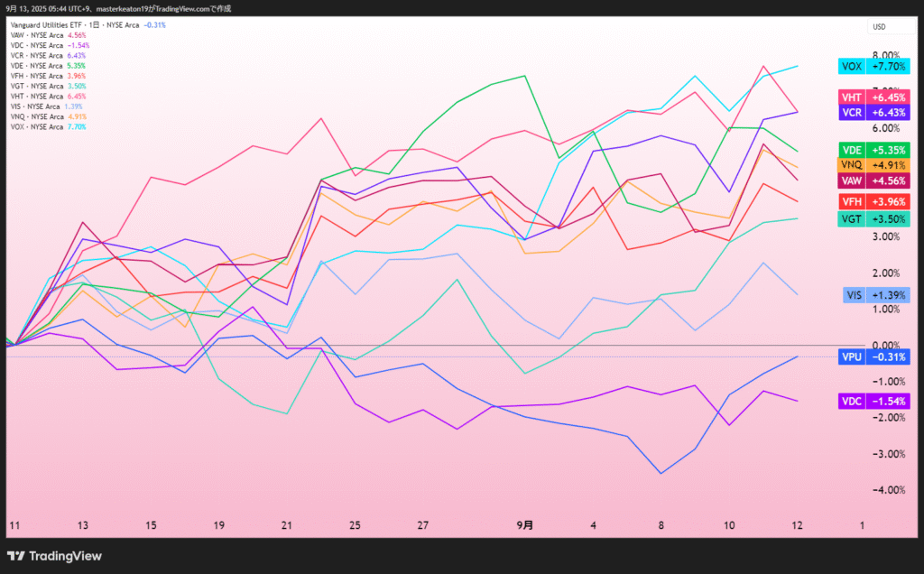The height and width of the screenshot is (574, 924).
Task: Click the 13 date label on the time axis
Action: [82, 525]
